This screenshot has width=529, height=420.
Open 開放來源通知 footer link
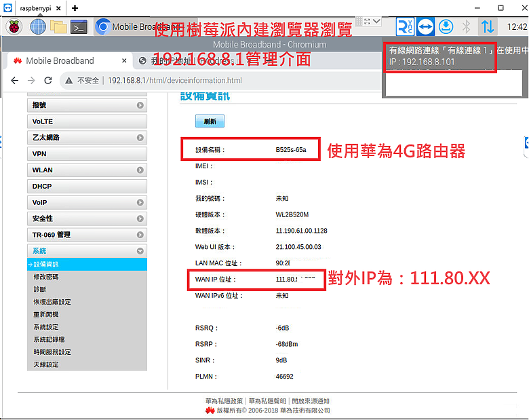(311, 401)
